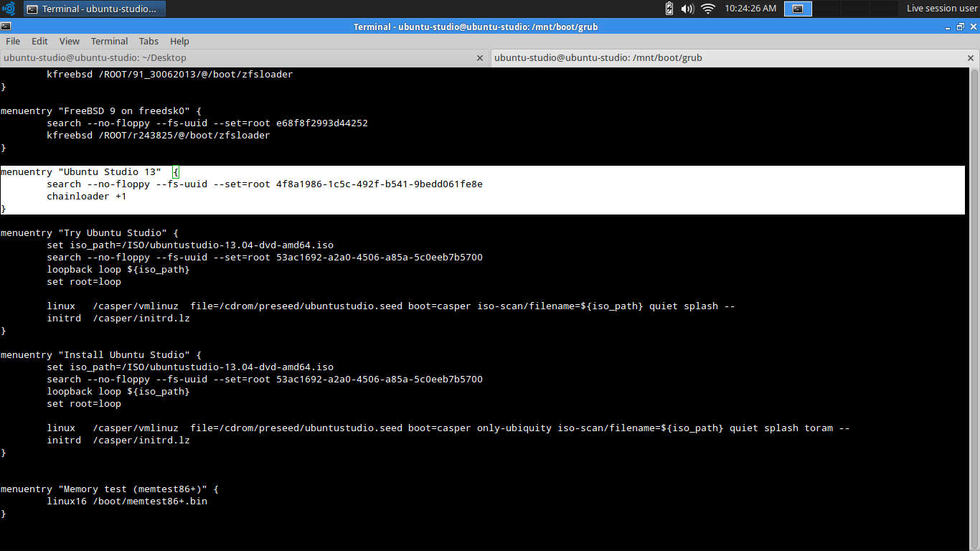The height and width of the screenshot is (551, 980).
Task: Click the menuentry "Memory test (memtest86+)" line
Action: 110,489
